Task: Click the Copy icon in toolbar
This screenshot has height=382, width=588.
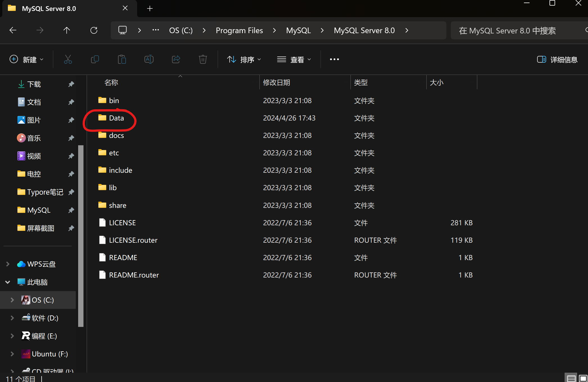Action: 95,59
